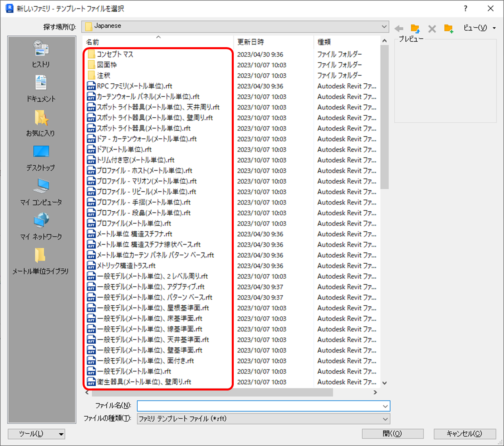
Task: Open the ツール(L) tools dropdown button
Action: point(37,434)
